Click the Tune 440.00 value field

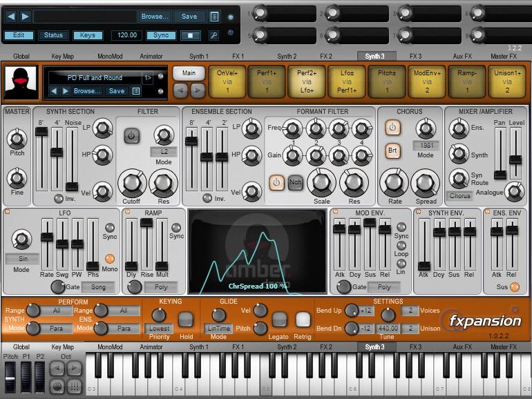coord(388,328)
